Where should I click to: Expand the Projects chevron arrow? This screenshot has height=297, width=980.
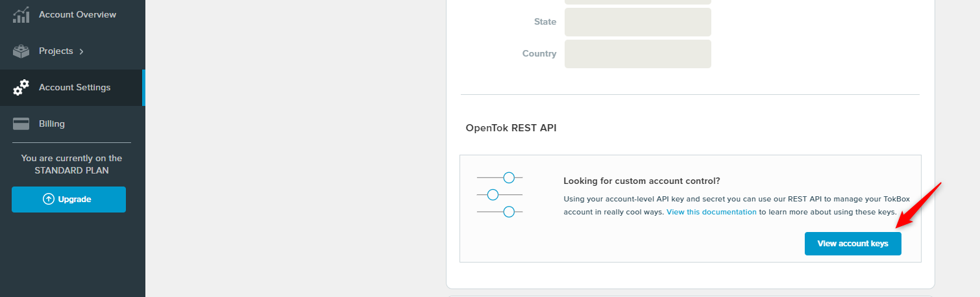point(81,51)
